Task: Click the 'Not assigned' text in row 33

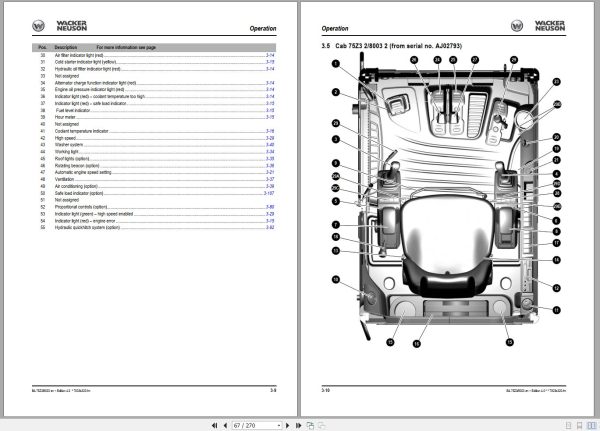Action: click(x=67, y=76)
